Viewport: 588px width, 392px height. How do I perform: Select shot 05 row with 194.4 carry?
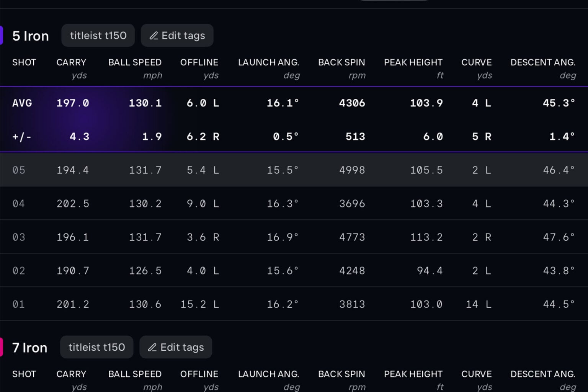click(x=294, y=170)
